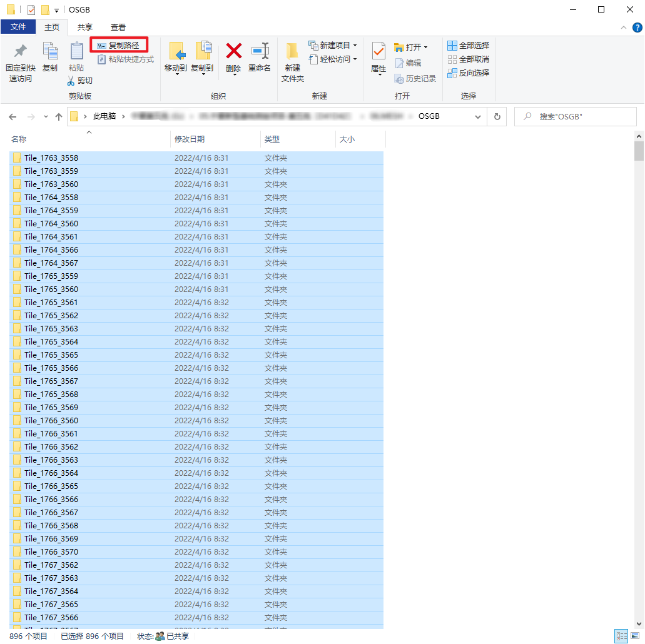The image size is (645, 644).
Task: Open the Help question mark icon
Action: [x=637, y=28]
